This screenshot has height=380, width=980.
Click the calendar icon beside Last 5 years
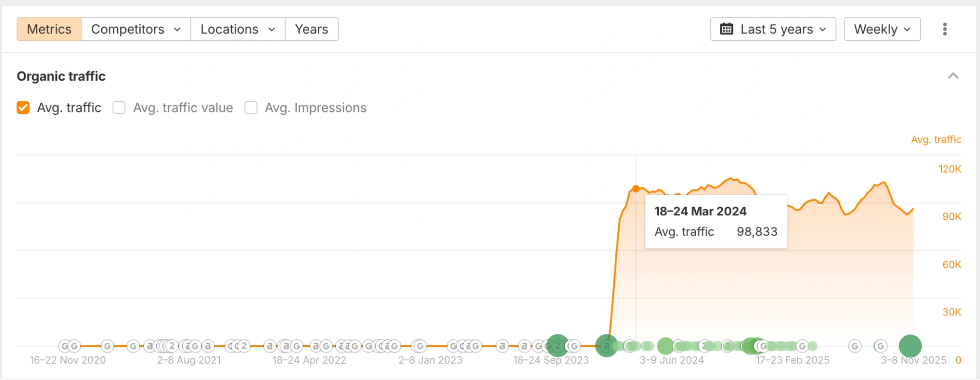tap(726, 29)
